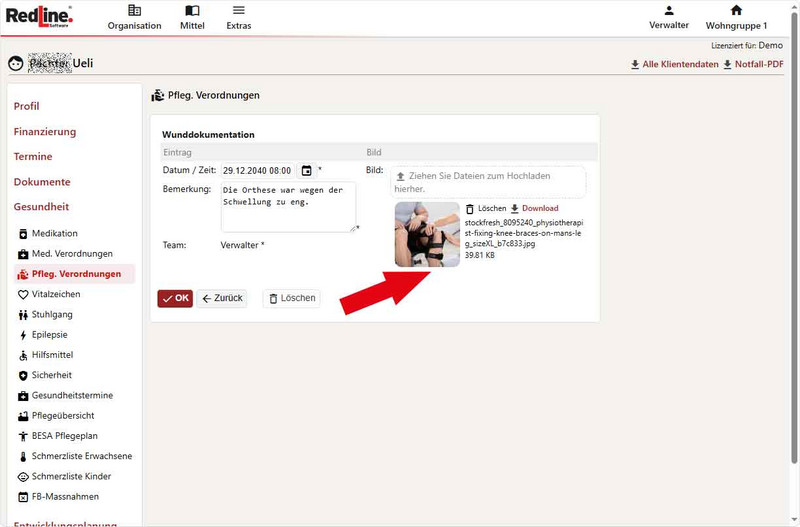800x527 pixels.
Task: Click the Wohngruppe 1 home icon
Action: 736,11
